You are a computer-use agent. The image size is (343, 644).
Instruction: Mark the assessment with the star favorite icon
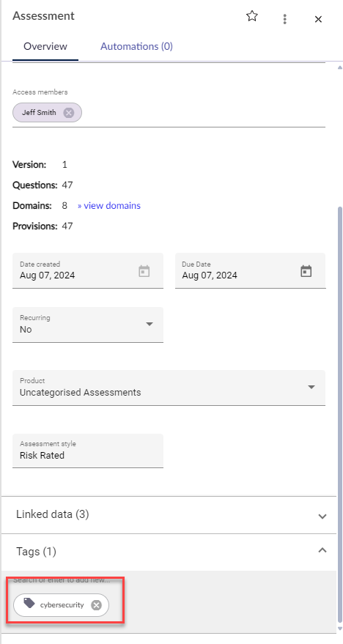pyautogui.click(x=252, y=16)
